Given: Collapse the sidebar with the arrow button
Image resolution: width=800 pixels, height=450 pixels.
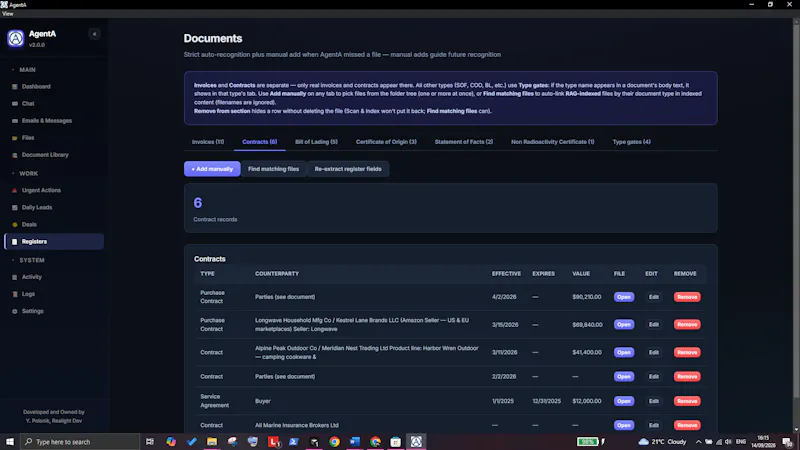Looking at the screenshot, I should (94, 34).
